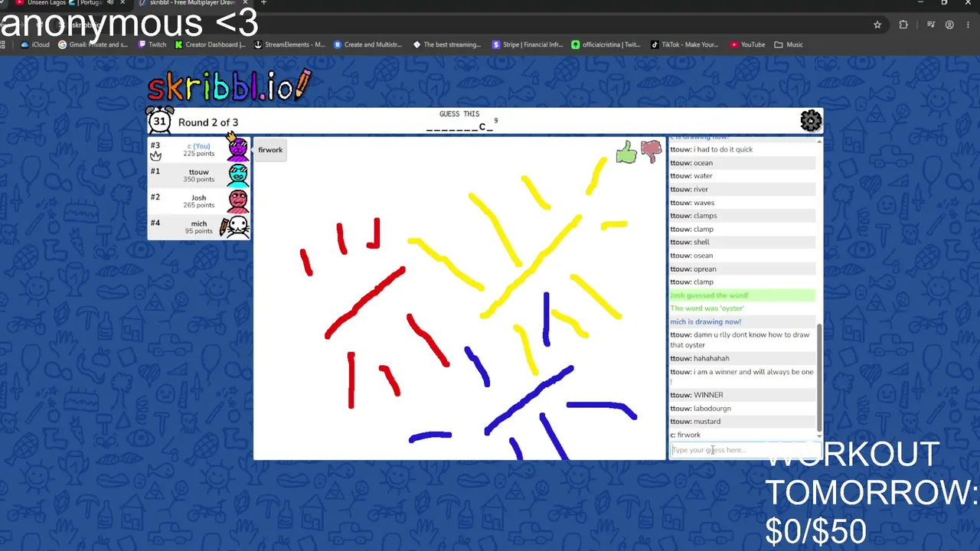Open the Twitch bookmark
Viewport: 980px width, 551px height.
[x=152, y=44]
